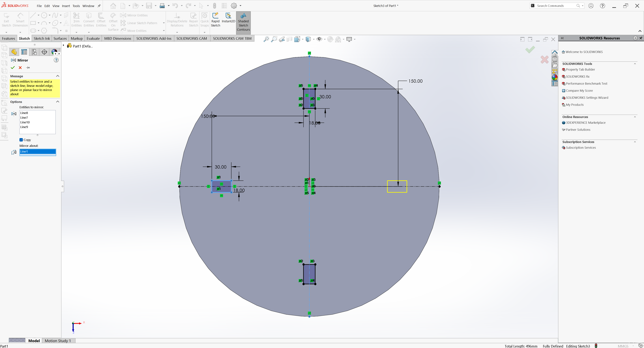Open Mirror help question mark icon
This screenshot has height=348, width=644.
(56, 60)
